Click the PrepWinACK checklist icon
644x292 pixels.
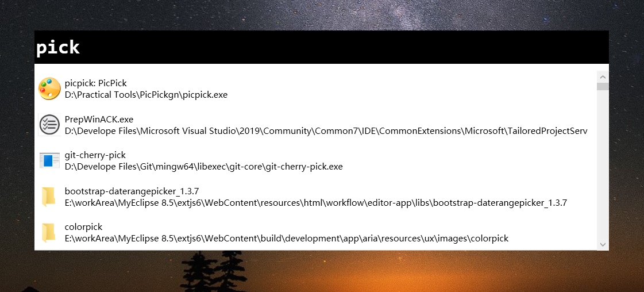49,124
